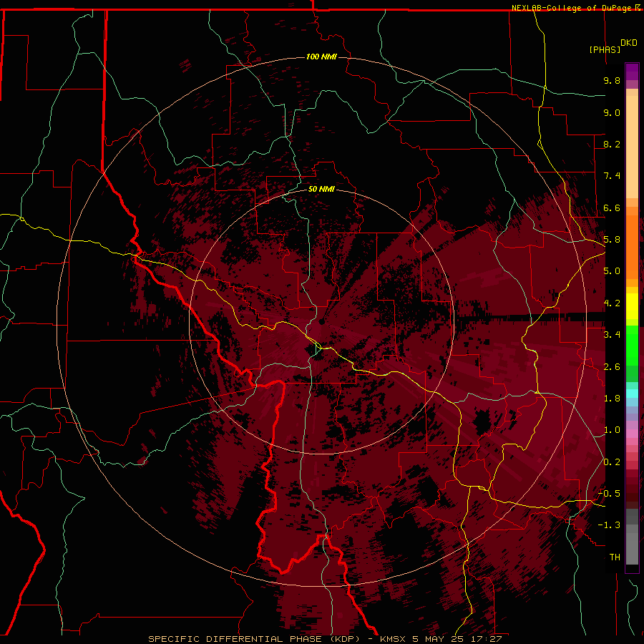Image resolution: width=644 pixels, height=644 pixels.
Task: Select the 1.0 scale value
Action: click(x=612, y=430)
